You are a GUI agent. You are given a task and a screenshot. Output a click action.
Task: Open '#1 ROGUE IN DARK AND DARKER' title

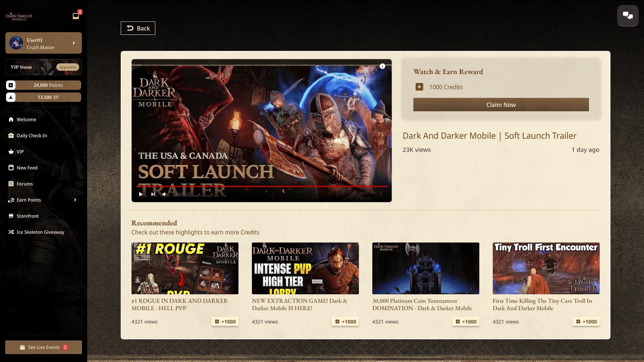tap(180, 305)
